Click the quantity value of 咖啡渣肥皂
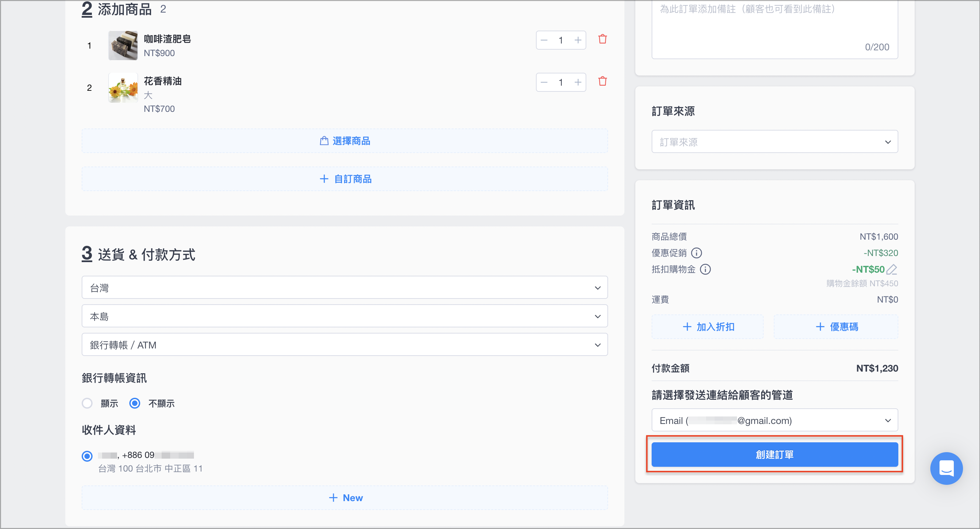This screenshot has width=980, height=529. pyautogui.click(x=561, y=40)
